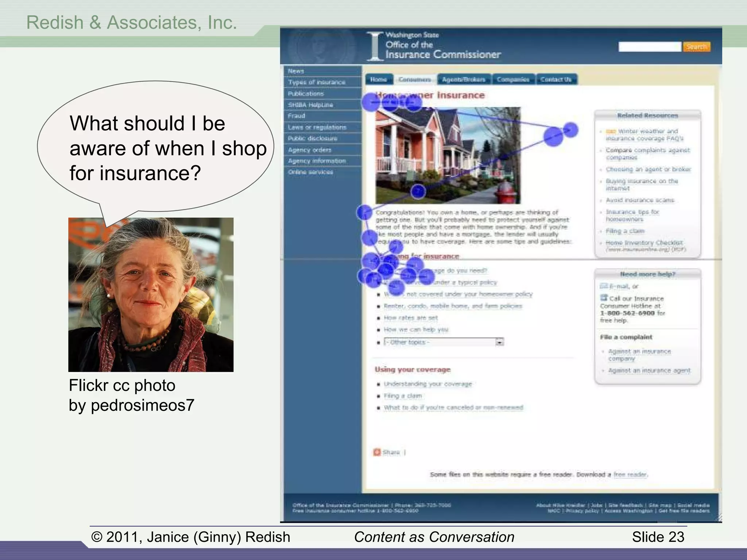Open Filing a claim under Using your coverage
The image size is (747, 560).
[x=403, y=396]
